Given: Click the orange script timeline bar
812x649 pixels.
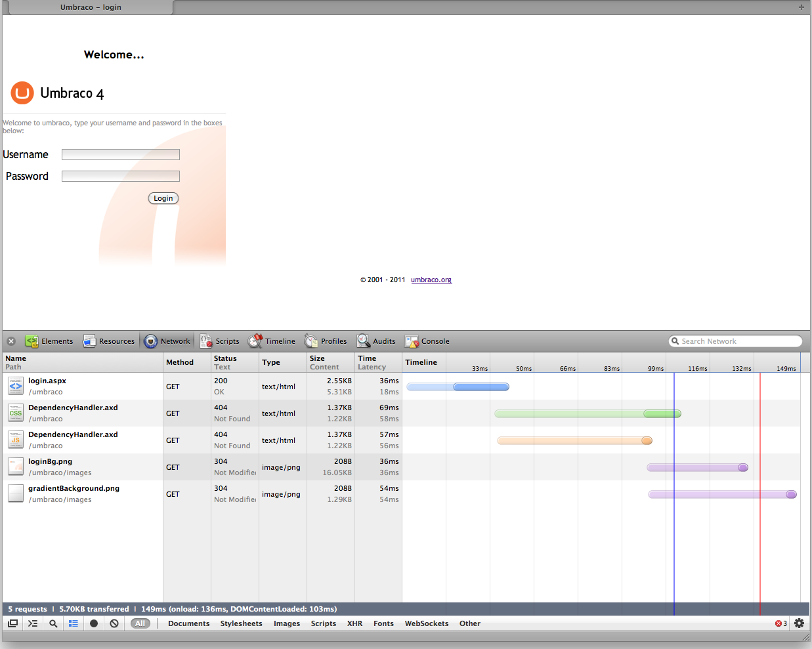Looking at the screenshot, I should click(x=574, y=440).
